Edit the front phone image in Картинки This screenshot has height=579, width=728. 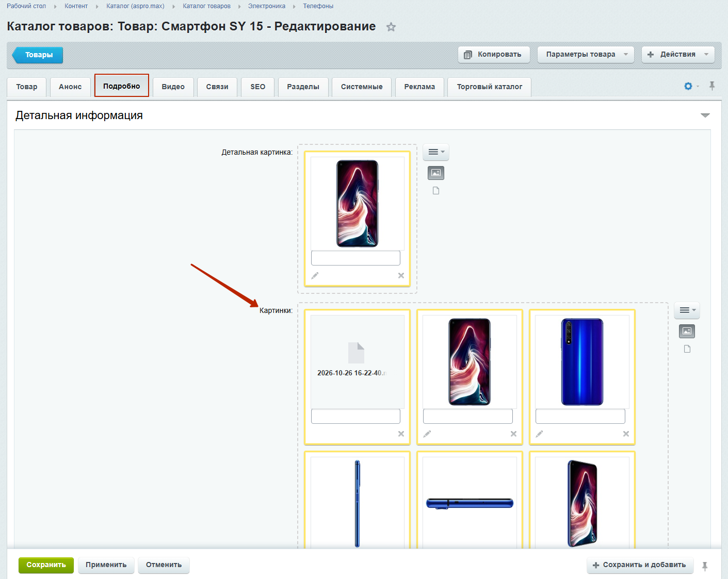point(427,434)
